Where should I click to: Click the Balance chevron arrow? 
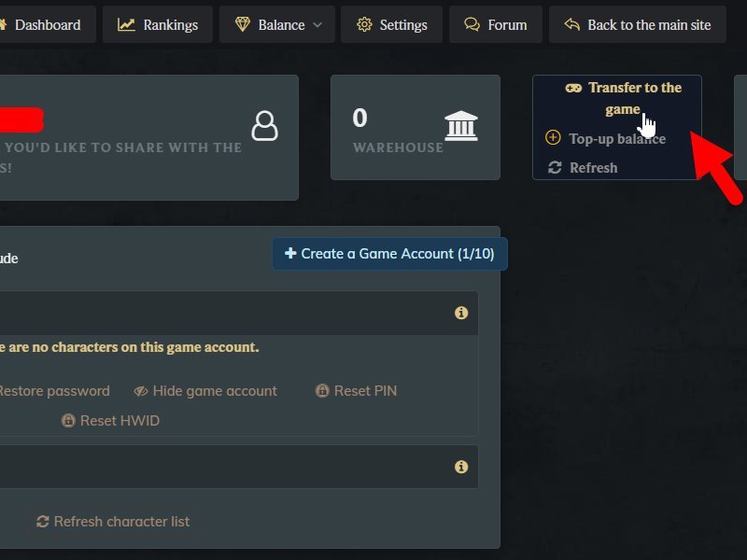[x=317, y=25]
